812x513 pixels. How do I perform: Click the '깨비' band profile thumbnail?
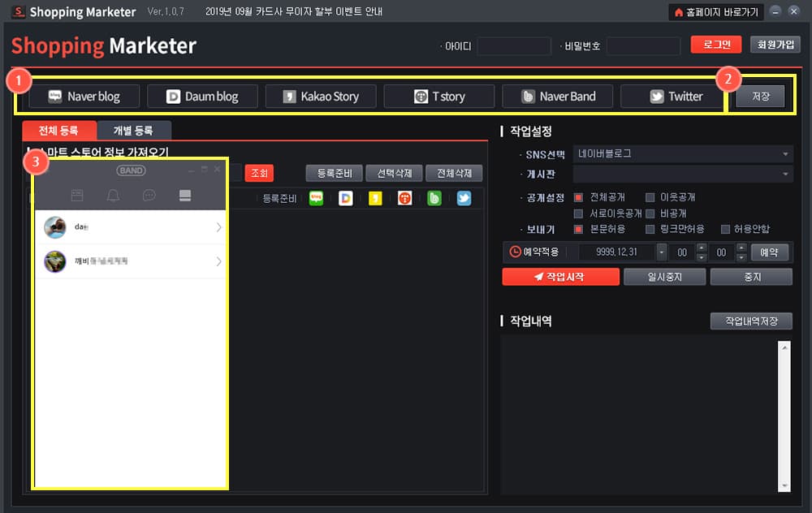tap(55, 261)
